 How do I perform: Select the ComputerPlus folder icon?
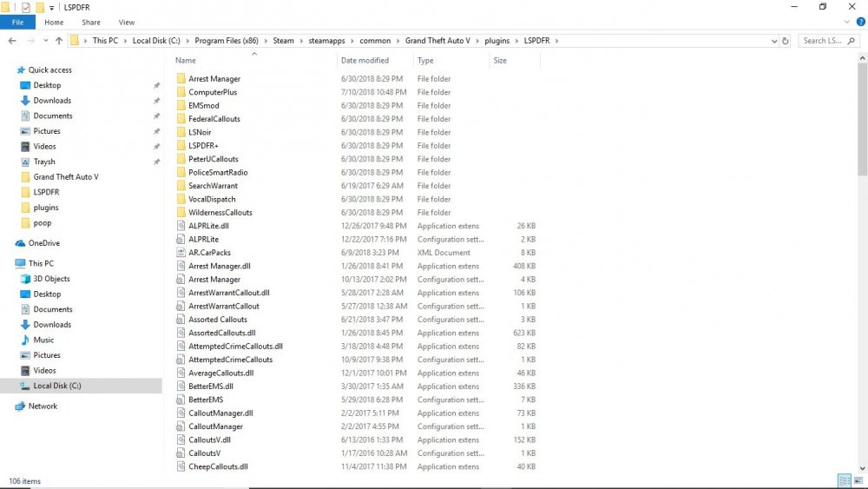tap(181, 92)
